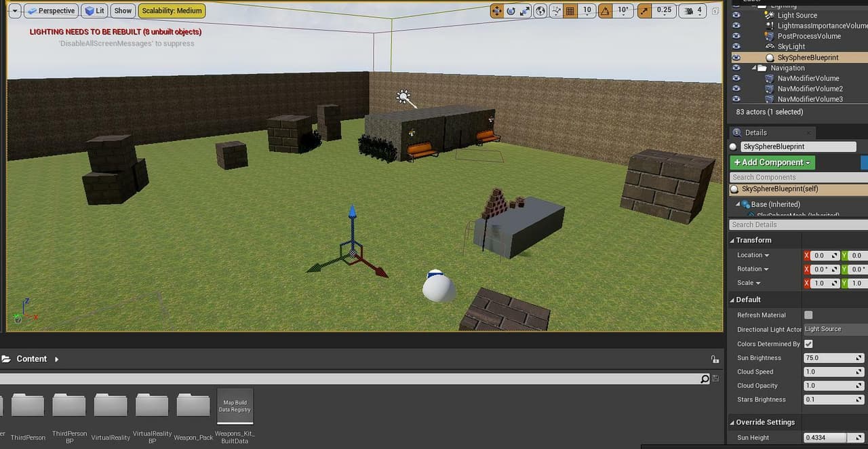Select SkySphereBlueprint row in outliner
The width and height of the screenshot is (868, 449).
pos(800,58)
